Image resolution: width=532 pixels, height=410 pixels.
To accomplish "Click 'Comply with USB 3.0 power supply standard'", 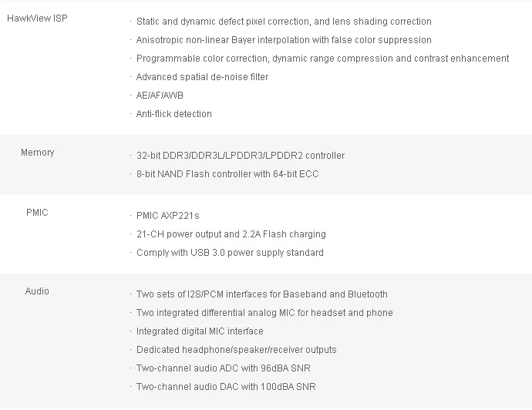I will 230,253.
